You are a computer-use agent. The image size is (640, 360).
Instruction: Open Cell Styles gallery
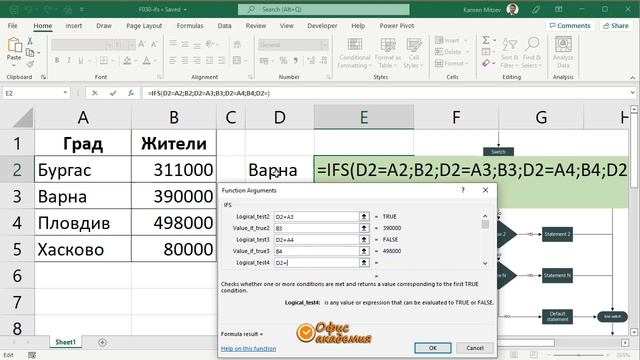click(413, 53)
